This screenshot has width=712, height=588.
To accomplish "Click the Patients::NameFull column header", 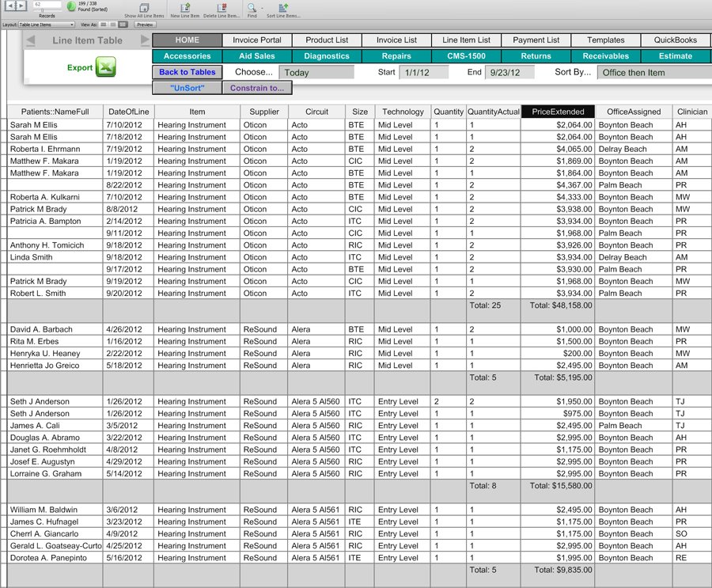I will pos(55,112).
